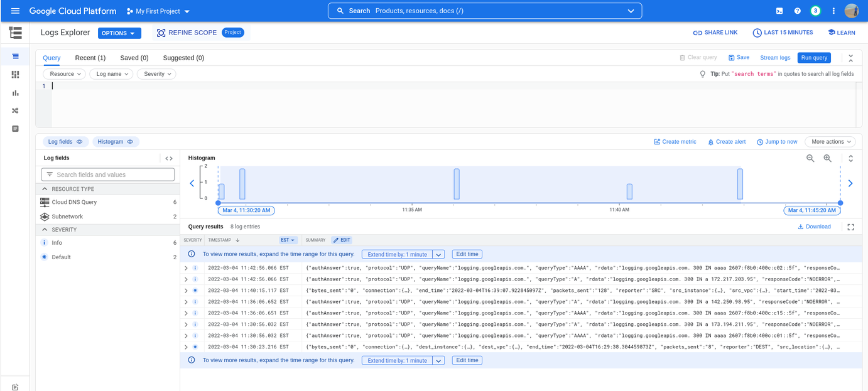Image resolution: width=868 pixels, height=391 pixels.
Task: Zoom out the histogram
Action: tap(810, 159)
